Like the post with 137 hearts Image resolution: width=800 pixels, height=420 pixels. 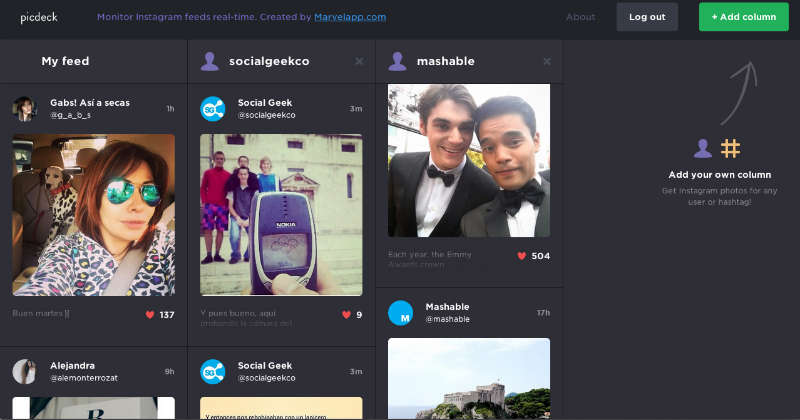point(149,315)
